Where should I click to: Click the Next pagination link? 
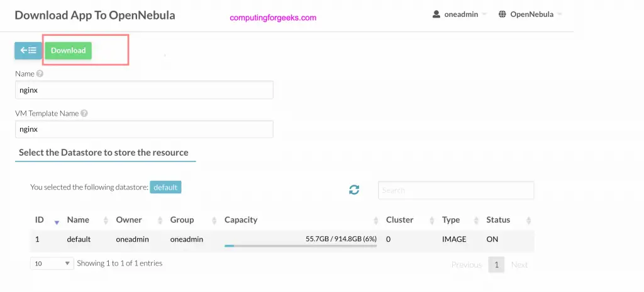point(519,264)
